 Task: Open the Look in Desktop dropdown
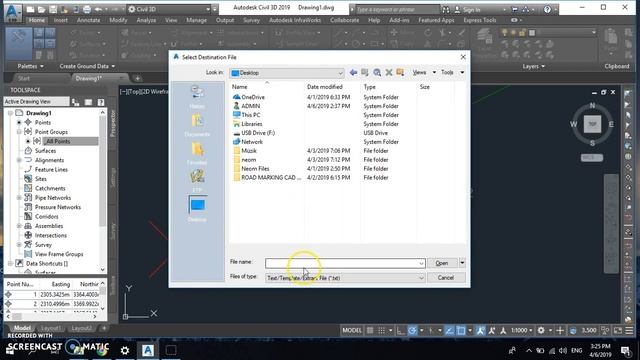[287, 73]
